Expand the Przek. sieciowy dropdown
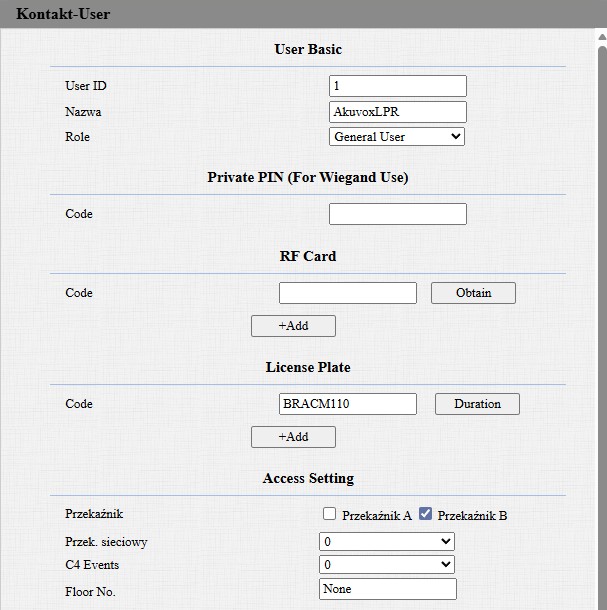This screenshot has height=610, width=607. tap(386, 541)
